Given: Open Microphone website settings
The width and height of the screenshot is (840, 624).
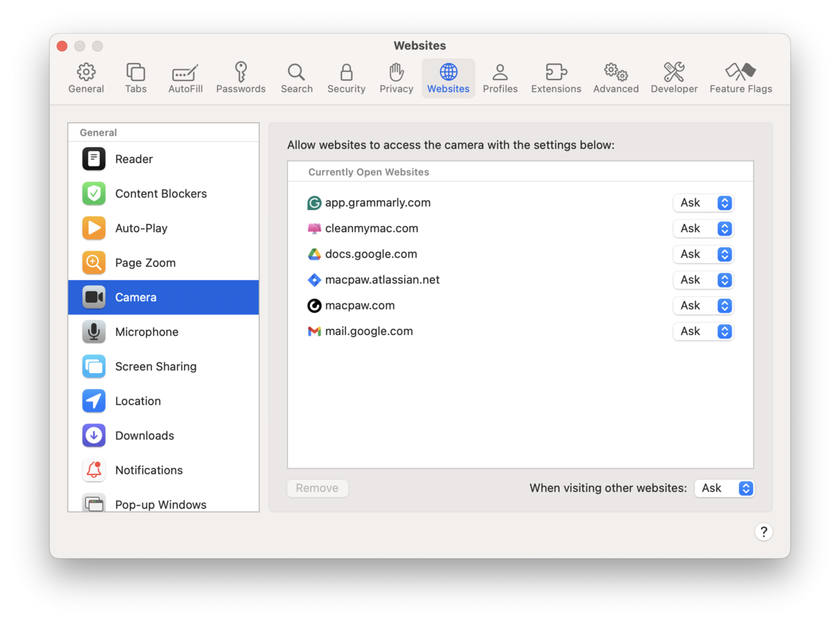Looking at the screenshot, I should pyautogui.click(x=146, y=332).
